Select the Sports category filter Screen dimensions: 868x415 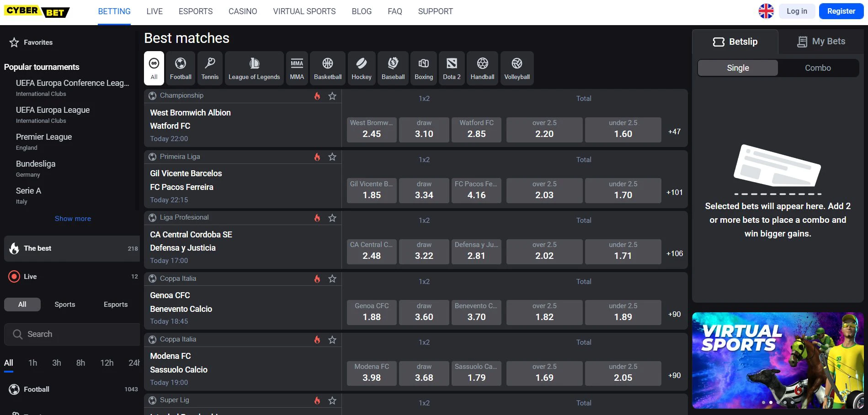click(65, 305)
